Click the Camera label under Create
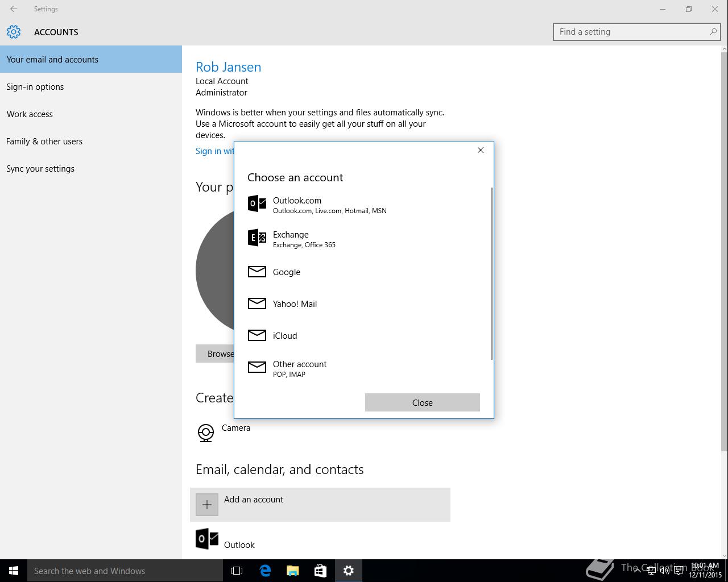Image resolution: width=728 pixels, height=582 pixels. 236,428
